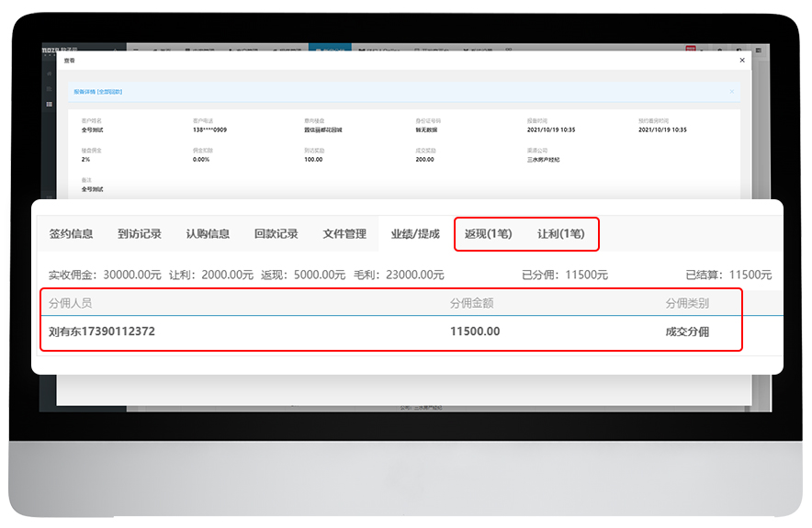Image resolution: width=812 pixels, height=528 pixels.
Task: Go to the 回款记录 tab
Action: point(276,234)
